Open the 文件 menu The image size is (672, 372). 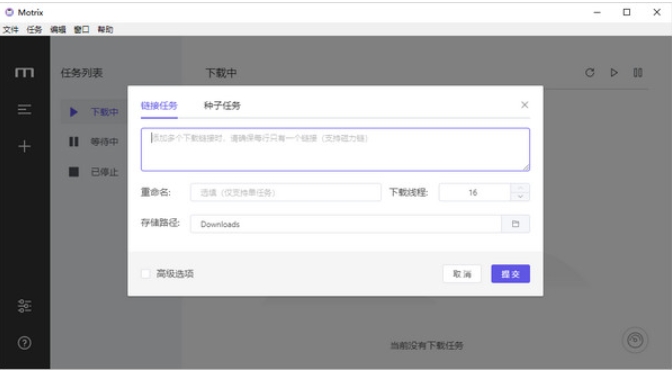click(11, 30)
